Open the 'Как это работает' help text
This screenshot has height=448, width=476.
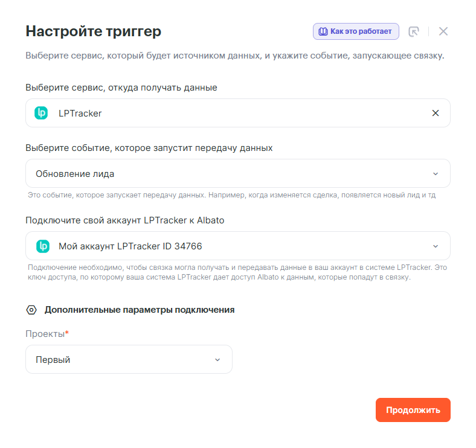[x=361, y=31]
